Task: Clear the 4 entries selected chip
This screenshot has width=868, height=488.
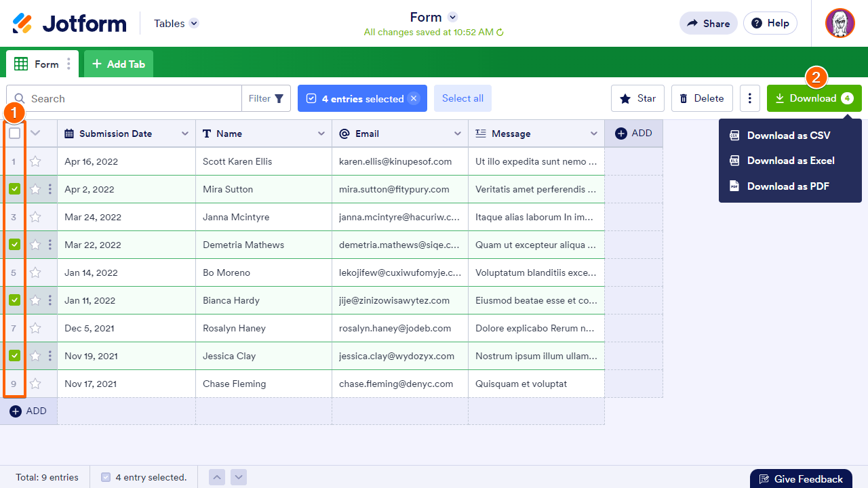Action: pyautogui.click(x=413, y=98)
